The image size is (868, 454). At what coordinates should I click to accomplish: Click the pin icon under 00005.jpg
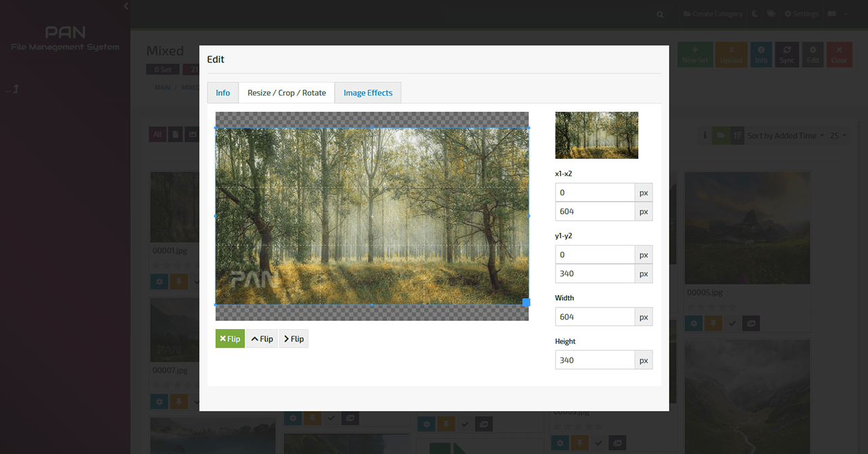(713, 323)
